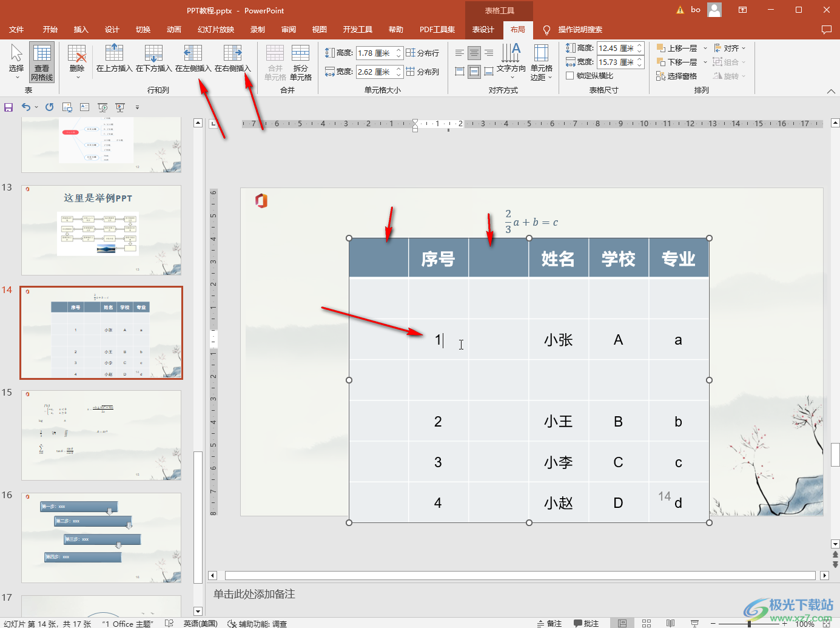Image resolution: width=840 pixels, height=628 pixels.
Task: Toggle Comments (批注) pane in status bar
Action: 586,623
